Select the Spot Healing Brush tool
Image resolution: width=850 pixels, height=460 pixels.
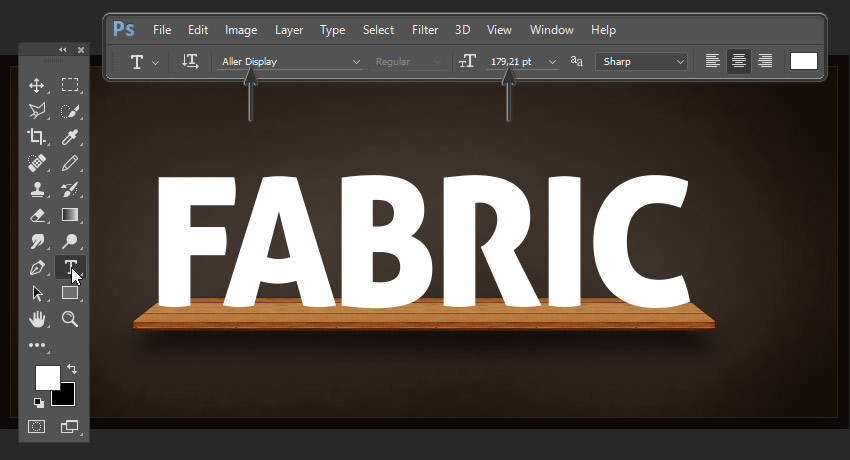tap(36, 163)
